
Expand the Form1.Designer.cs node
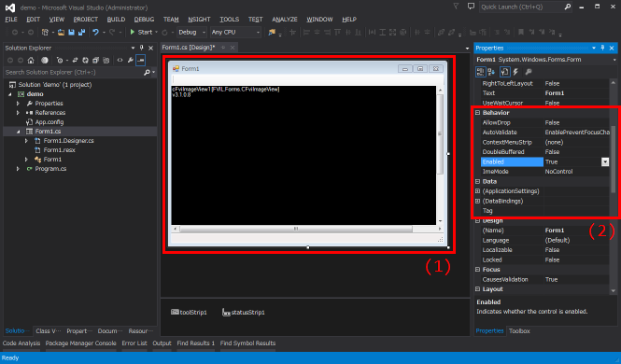click(26, 141)
